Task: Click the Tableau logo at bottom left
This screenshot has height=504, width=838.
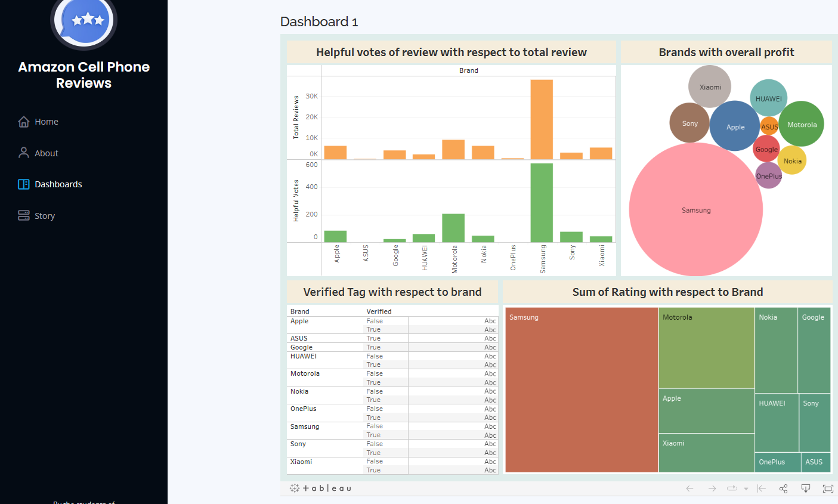Action: [x=320, y=488]
